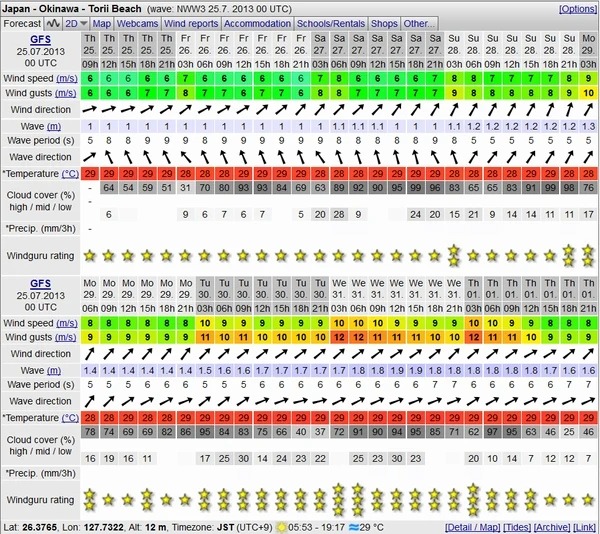Click cloud cover cell showing 64
This screenshot has width=600, height=534.
point(109,187)
